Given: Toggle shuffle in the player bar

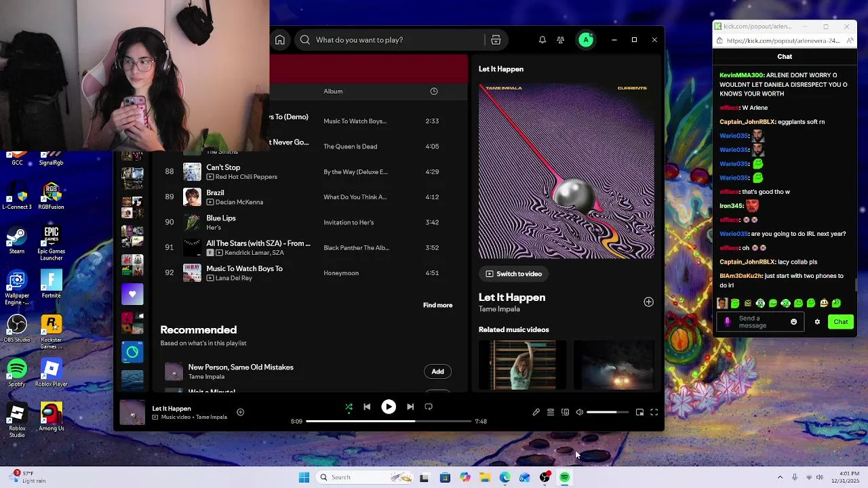Looking at the screenshot, I should point(349,407).
